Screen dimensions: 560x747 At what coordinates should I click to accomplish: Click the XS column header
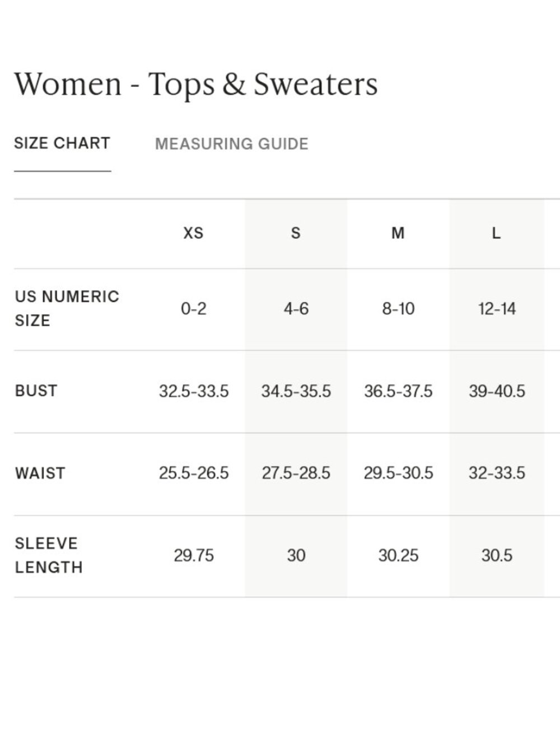193,233
